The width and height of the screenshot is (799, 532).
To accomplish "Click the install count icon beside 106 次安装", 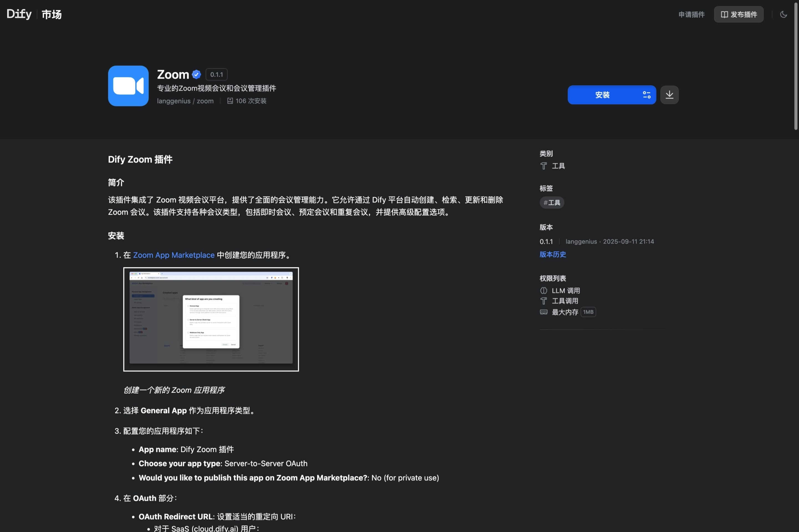I will 230,101.
